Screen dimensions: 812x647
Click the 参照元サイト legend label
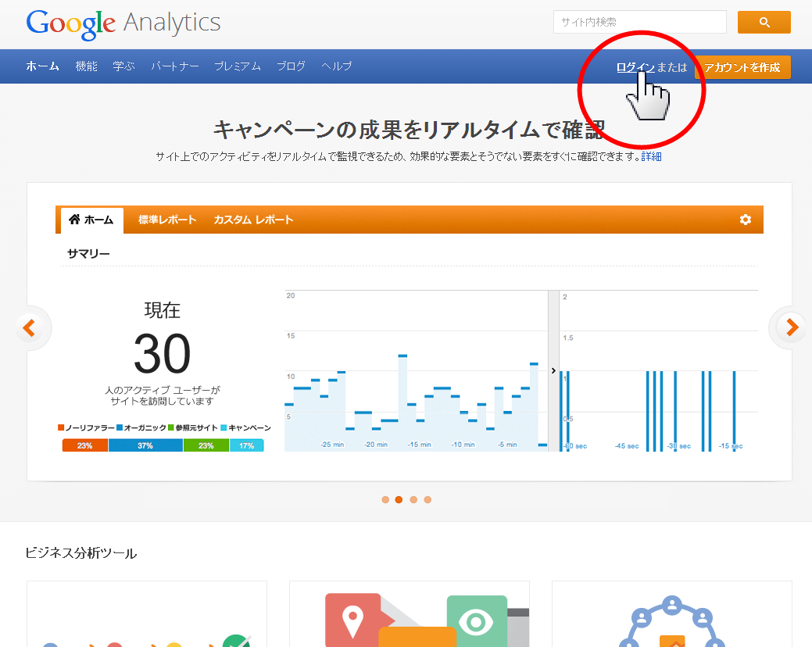196,428
